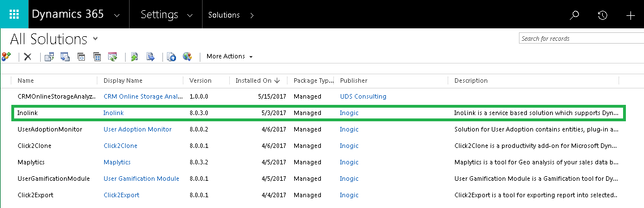Image resolution: width=644 pixels, height=208 pixels.
Task: Click the 4/4/2017 installed date
Action: tap(274, 196)
